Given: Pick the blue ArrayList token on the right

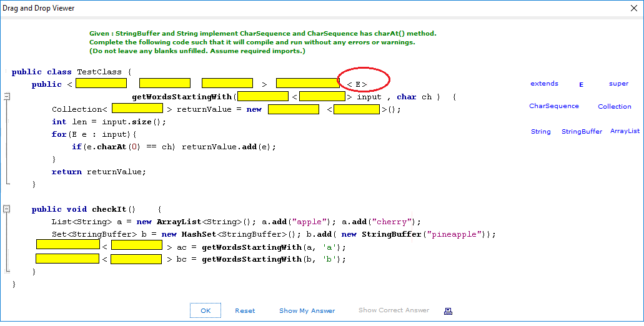Looking at the screenshot, I should (x=625, y=131).
